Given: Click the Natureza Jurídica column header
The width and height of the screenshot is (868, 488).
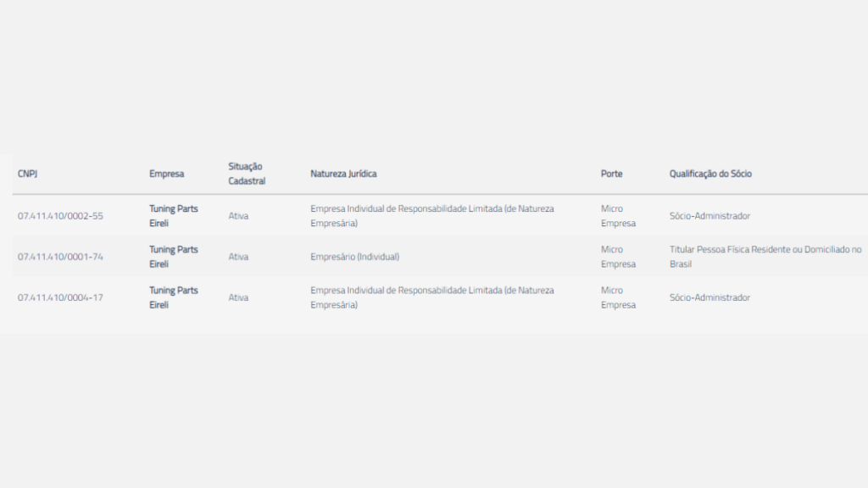Looking at the screenshot, I should (x=343, y=174).
